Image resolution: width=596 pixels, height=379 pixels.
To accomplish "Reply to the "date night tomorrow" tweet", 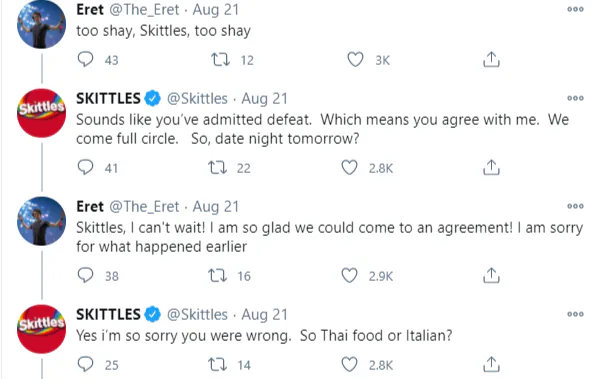I will [x=85, y=167].
